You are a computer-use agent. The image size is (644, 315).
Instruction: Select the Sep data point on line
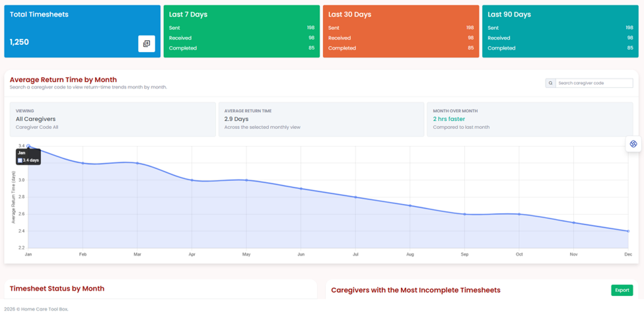[464, 214]
